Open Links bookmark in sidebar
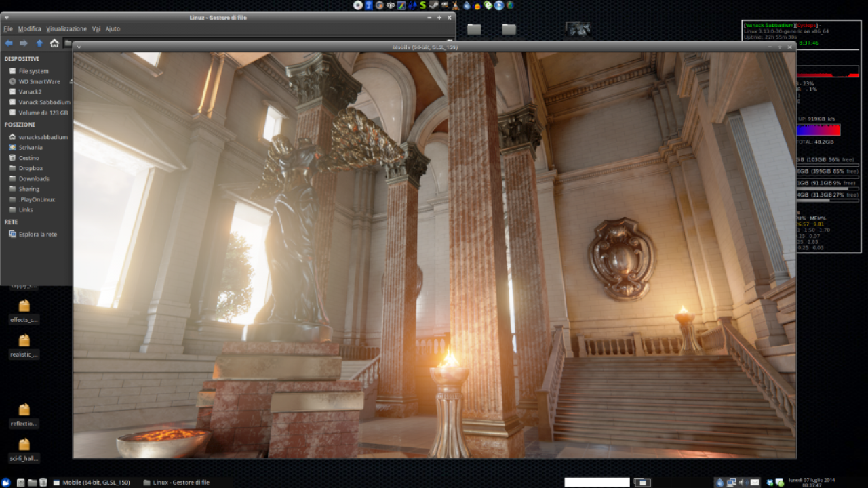Screen dimensions: 868x488 tap(26, 210)
